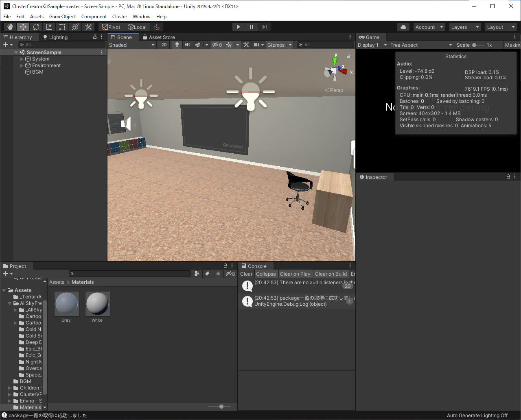Screen dimensions: 521x420
Task: Toggle grid snapping icon in toolbar
Action: [x=157, y=27]
